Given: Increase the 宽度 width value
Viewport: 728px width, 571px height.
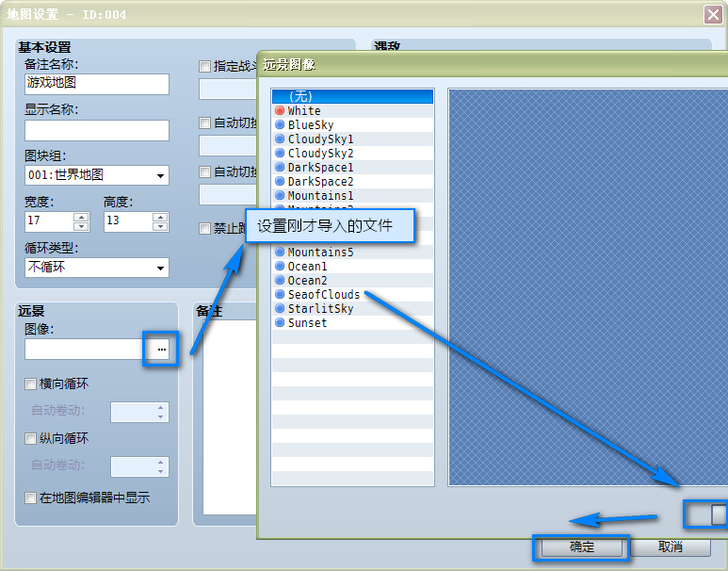Looking at the screenshot, I should click(x=81, y=217).
